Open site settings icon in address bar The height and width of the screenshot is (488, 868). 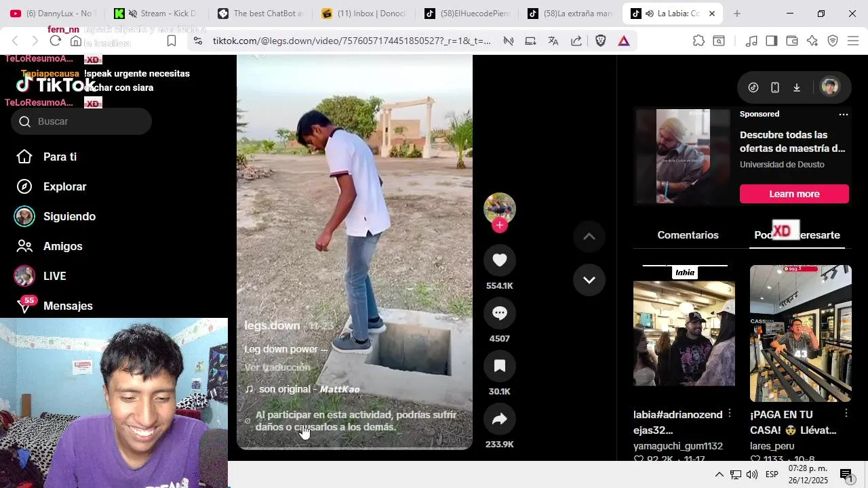197,41
